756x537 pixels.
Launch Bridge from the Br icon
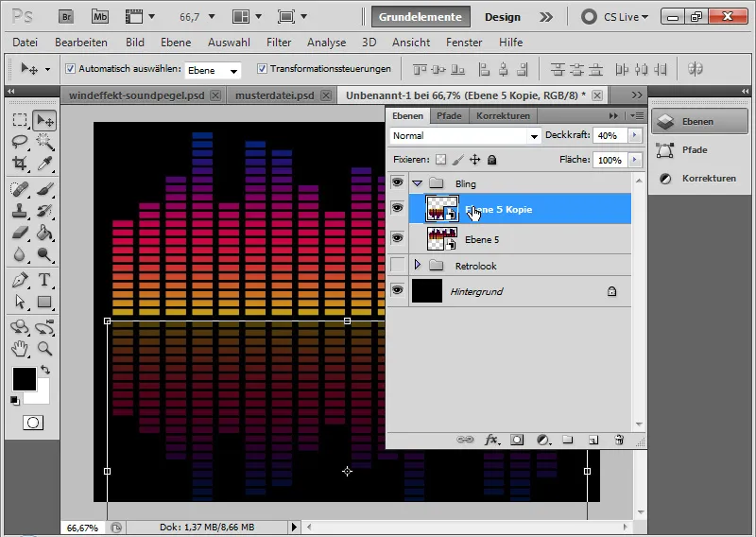(x=67, y=17)
